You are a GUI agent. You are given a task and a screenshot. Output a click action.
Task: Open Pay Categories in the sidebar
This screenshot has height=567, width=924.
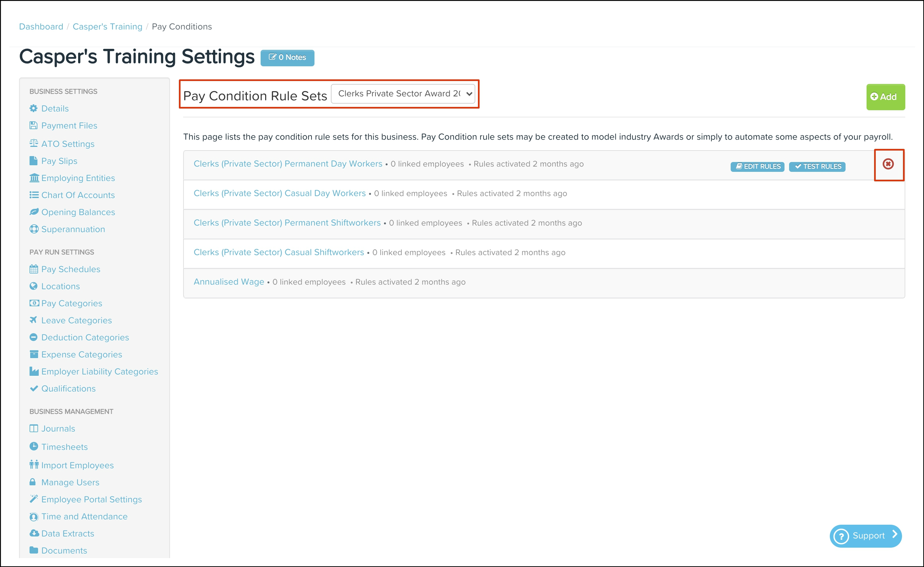coord(71,303)
